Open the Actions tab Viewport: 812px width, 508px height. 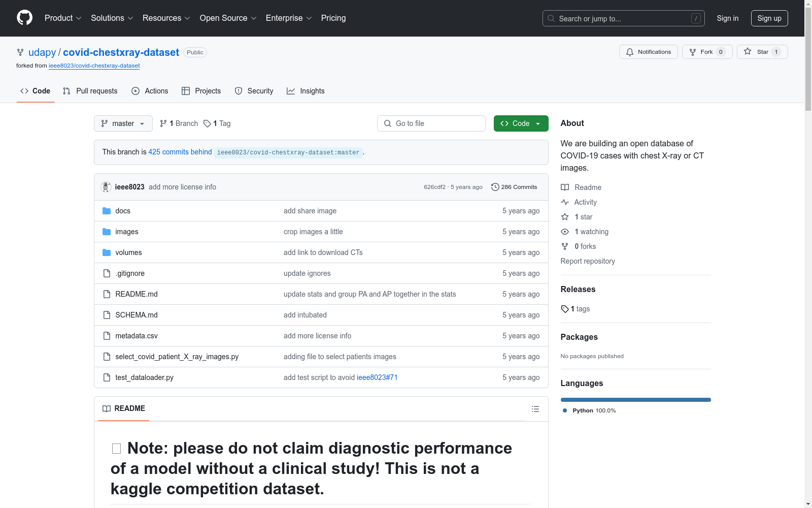click(x=150, y=91)
